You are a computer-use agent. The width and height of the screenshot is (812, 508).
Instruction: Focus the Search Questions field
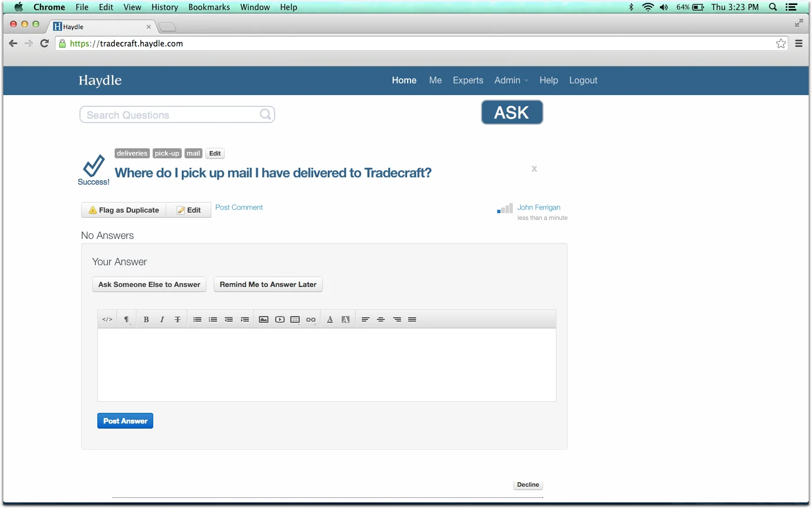(x=177, y=115)
